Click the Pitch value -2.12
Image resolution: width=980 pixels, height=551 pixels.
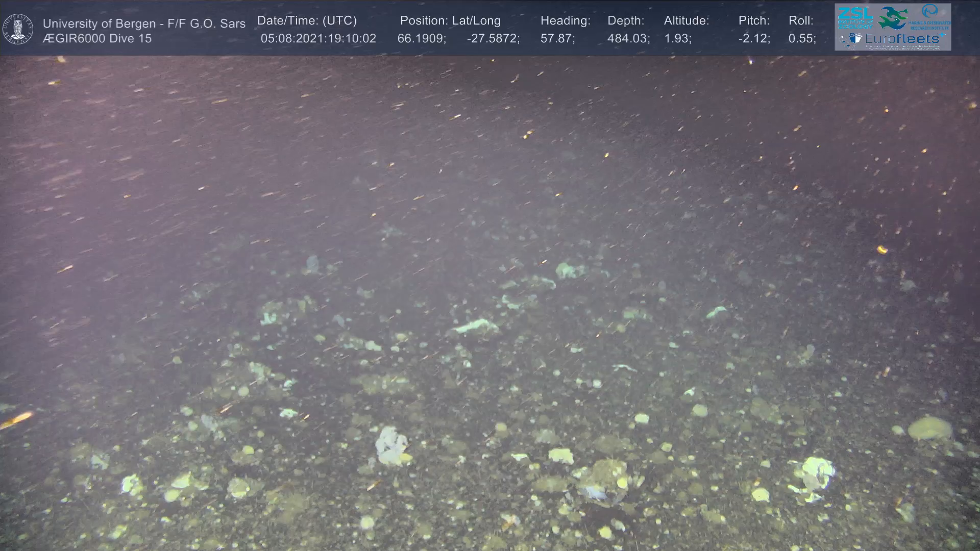pyautogui.click(x=754, y=39)
